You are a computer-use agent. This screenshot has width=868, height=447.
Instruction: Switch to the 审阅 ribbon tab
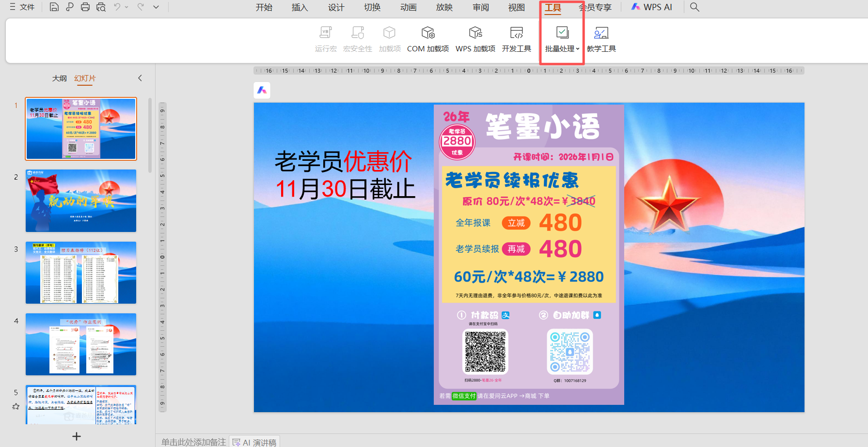pyautogui.click(x=481, y=7)
